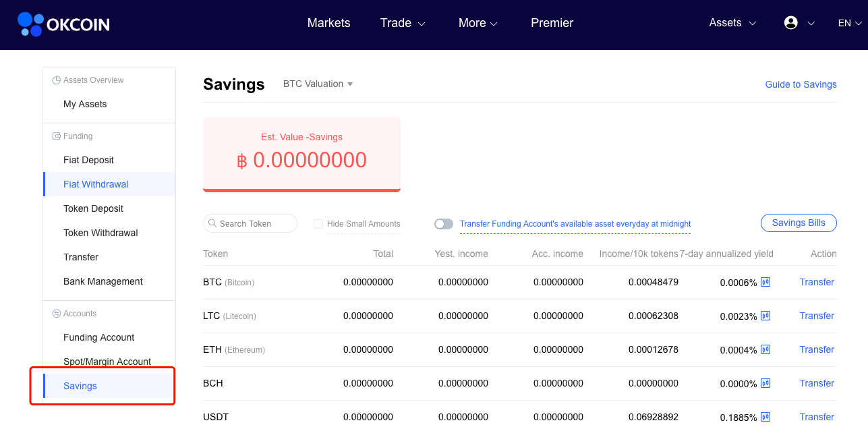Open the EN language dropdown
The image size is (868, 429).
pos(850,23)
